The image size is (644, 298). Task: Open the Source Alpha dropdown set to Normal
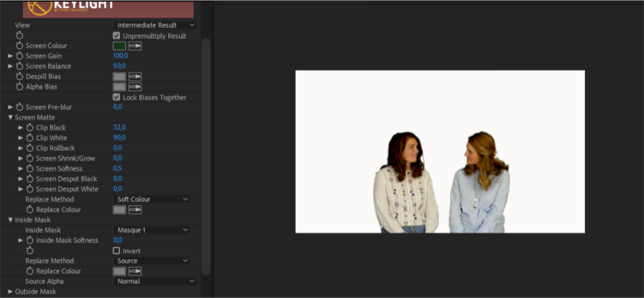pos(153,281)
